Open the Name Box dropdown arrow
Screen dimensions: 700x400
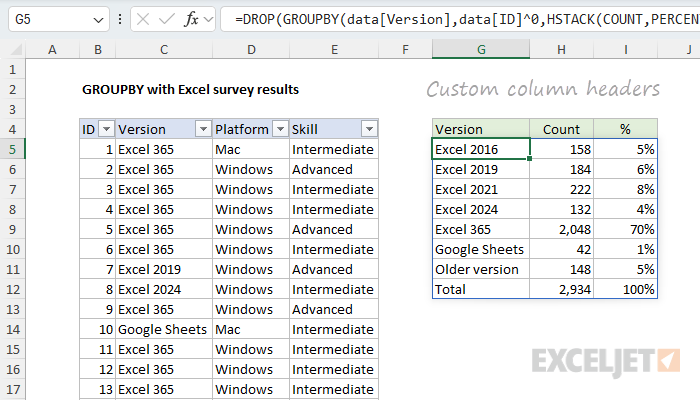(98, 20)
